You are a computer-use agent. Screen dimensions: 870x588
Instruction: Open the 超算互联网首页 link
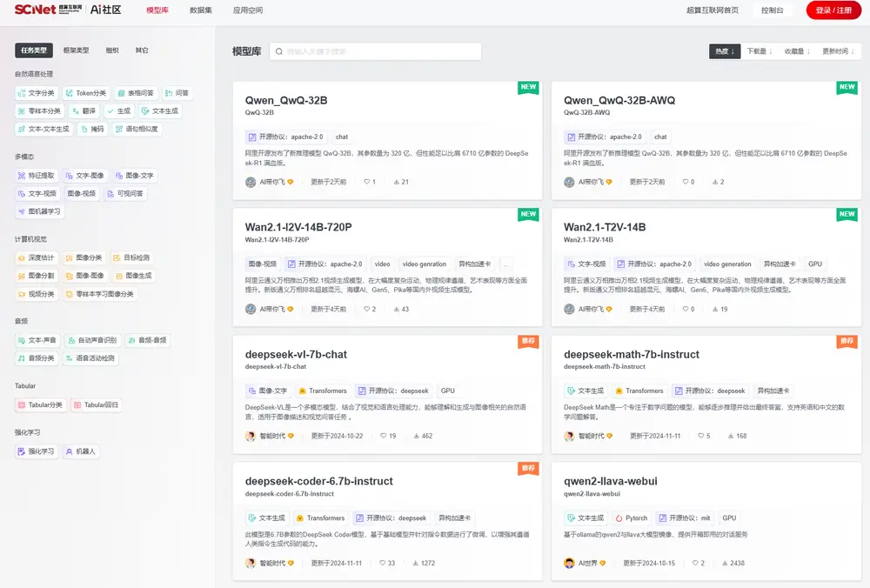point(712,10)
